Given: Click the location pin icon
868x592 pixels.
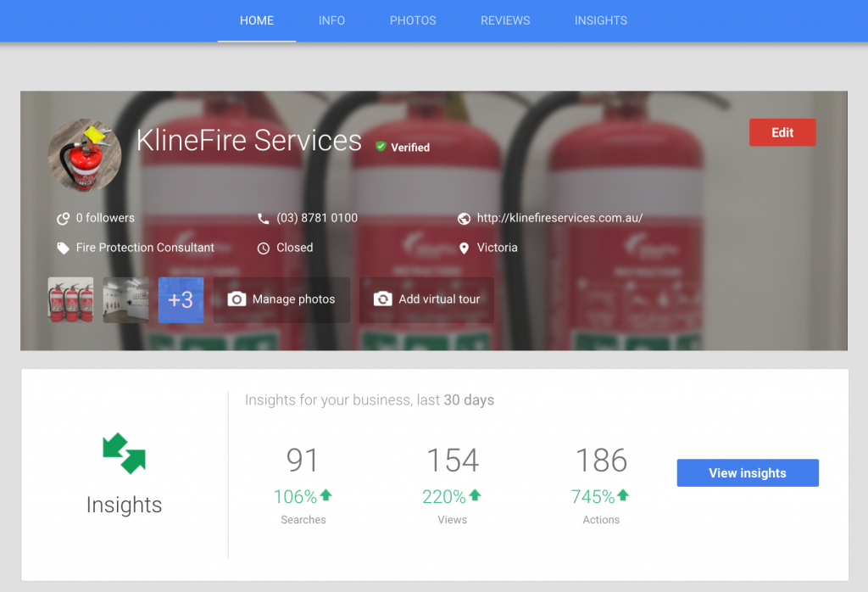Looking at the screenshot, I should [x=464, y=249].
